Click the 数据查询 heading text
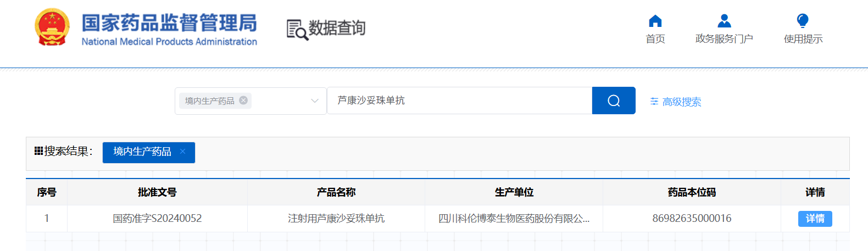 pyautogui.click(x=337, y=28)
